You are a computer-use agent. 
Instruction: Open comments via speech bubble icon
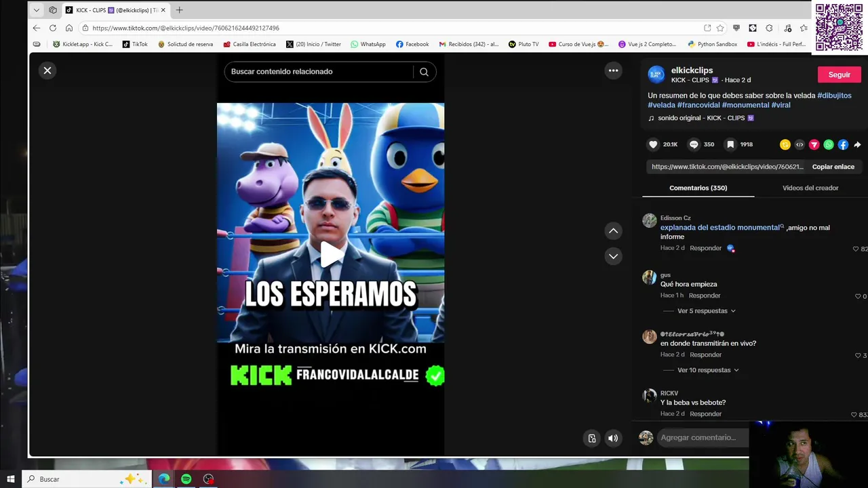pos(694,144)
